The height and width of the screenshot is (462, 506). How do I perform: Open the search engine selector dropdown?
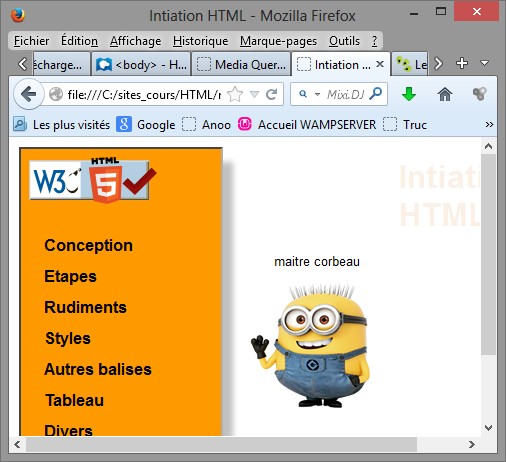click(x=317, y=94)
